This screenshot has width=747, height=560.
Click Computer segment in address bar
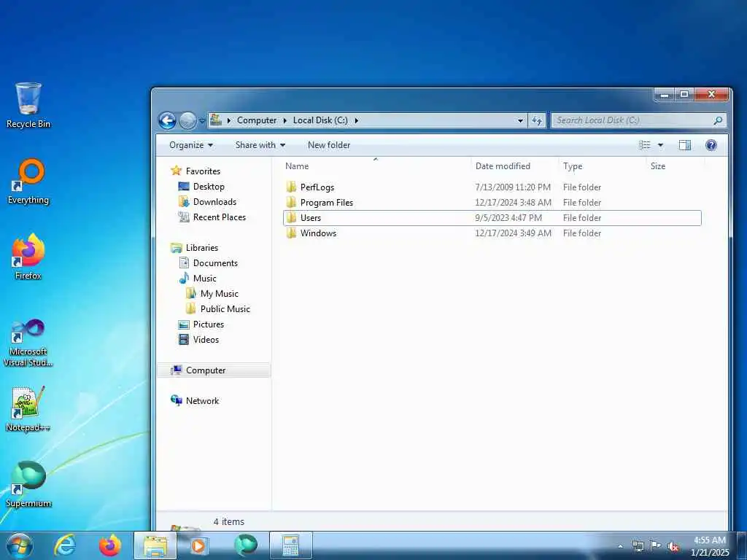coord(257,120)
